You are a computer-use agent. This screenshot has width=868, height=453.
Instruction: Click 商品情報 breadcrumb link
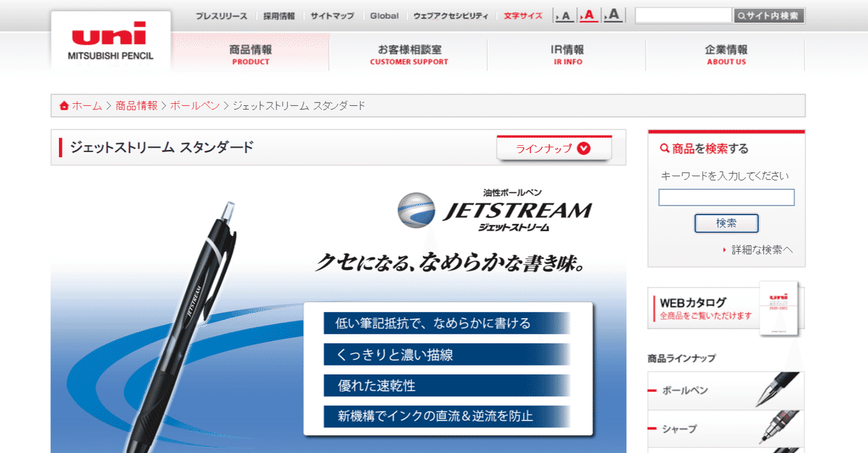(136, 106)
